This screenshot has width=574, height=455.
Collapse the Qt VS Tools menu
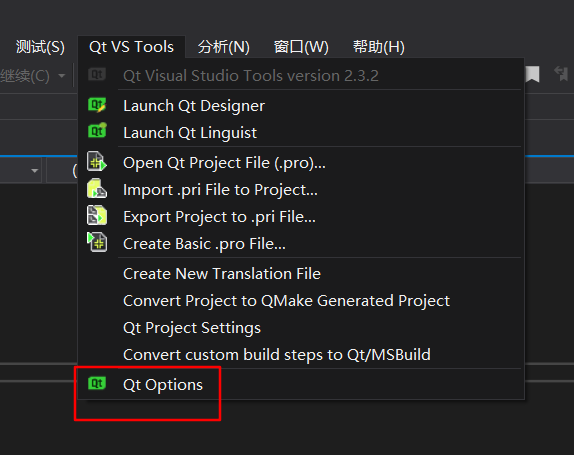coord(131,47)
